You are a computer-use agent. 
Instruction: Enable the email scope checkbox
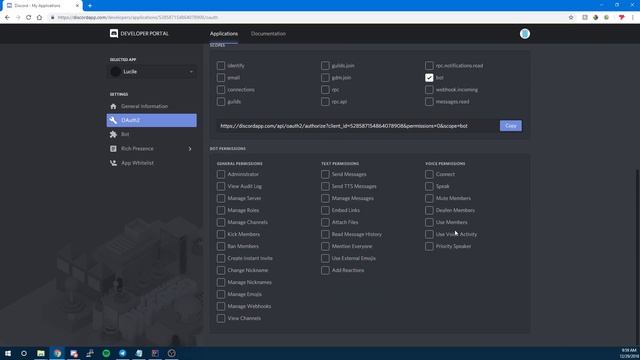221,78
